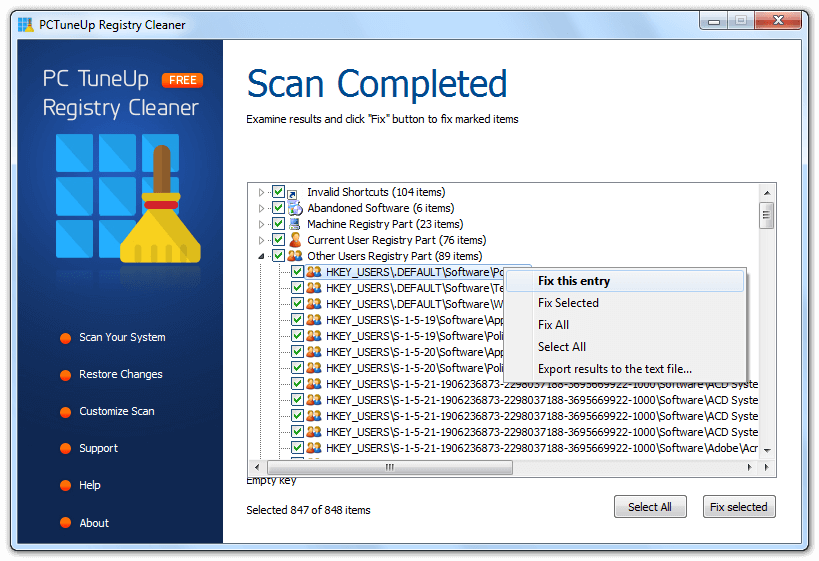The width and height of the screenshot is (819, 561).
Task: Click the broom logo graphic in the sidebar
Action: click(128, 196)
